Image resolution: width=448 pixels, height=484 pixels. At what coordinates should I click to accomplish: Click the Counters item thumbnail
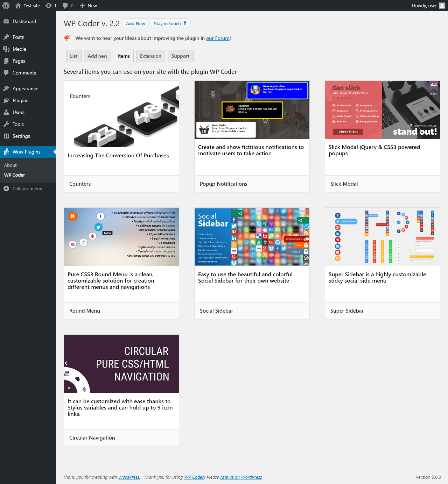pyautogui.click(x=121, y=114)
